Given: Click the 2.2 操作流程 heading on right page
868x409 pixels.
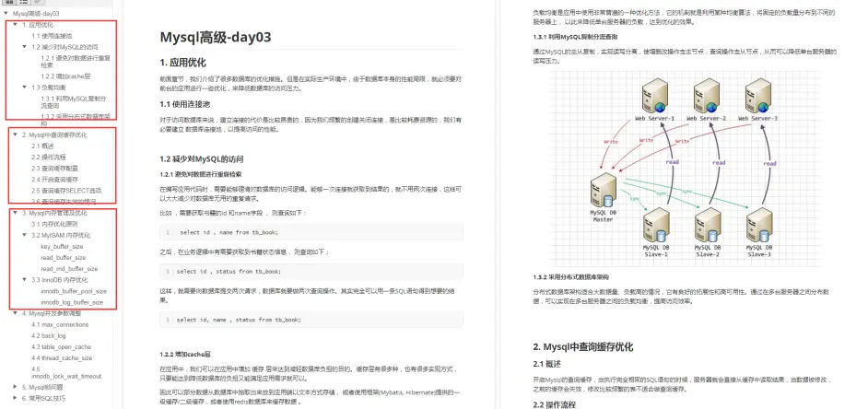Looking at the screenshot, I should click(554, 404).
